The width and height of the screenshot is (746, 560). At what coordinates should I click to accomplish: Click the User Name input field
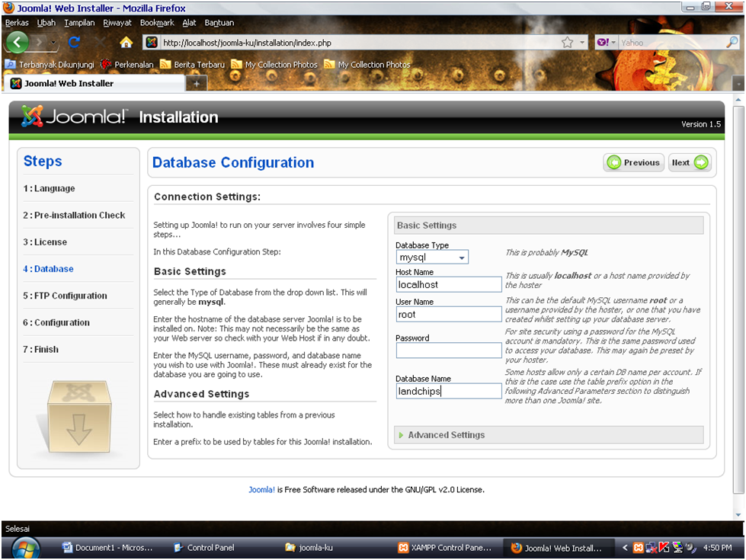tap(449, 315)
